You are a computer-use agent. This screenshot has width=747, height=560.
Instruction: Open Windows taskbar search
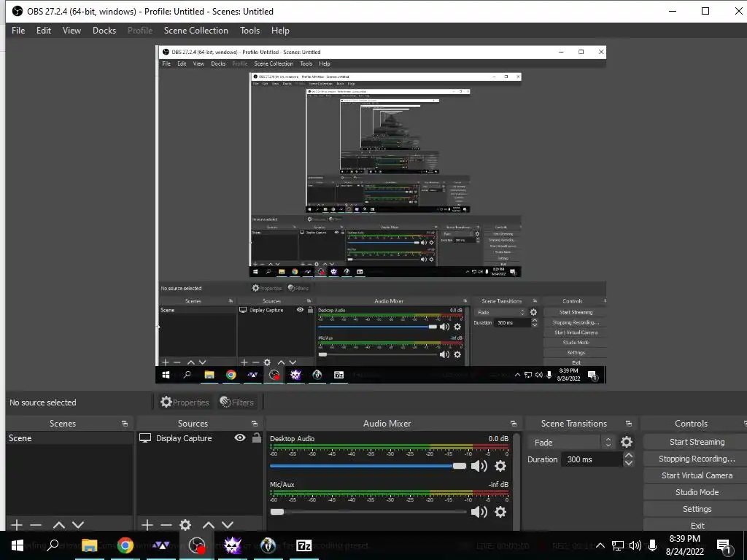coord(53,545)
